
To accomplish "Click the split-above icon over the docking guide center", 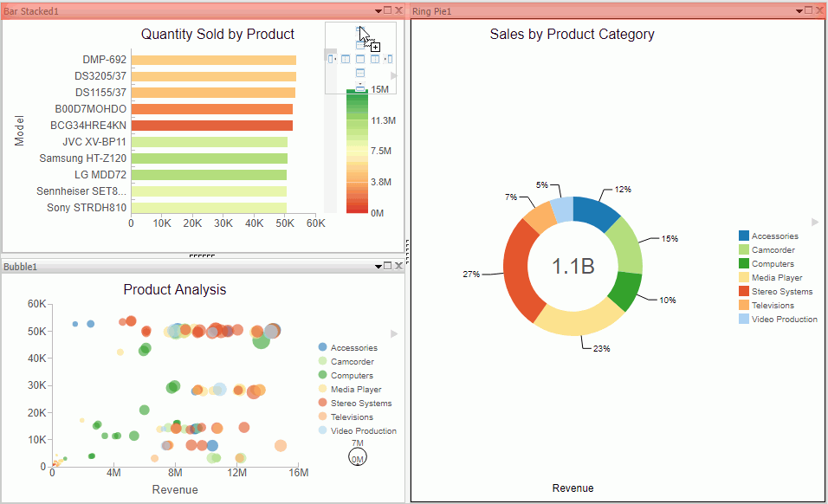I will point(360,45).
